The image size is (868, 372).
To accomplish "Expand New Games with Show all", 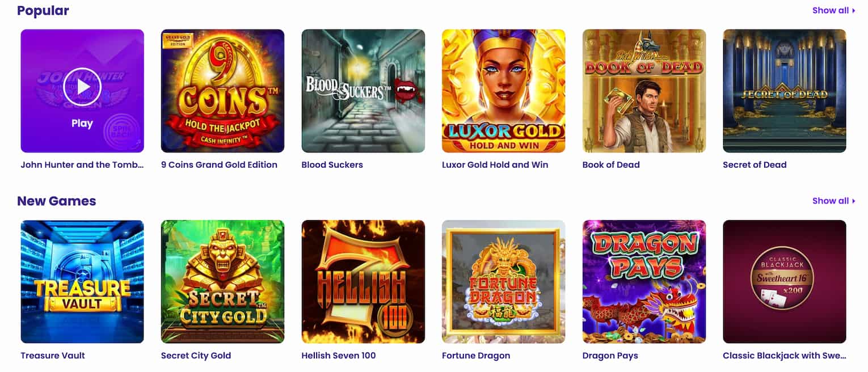I will tap(833, 201).
